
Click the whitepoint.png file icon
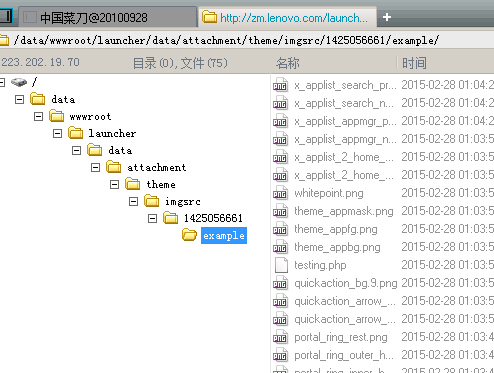click(280, 193)
